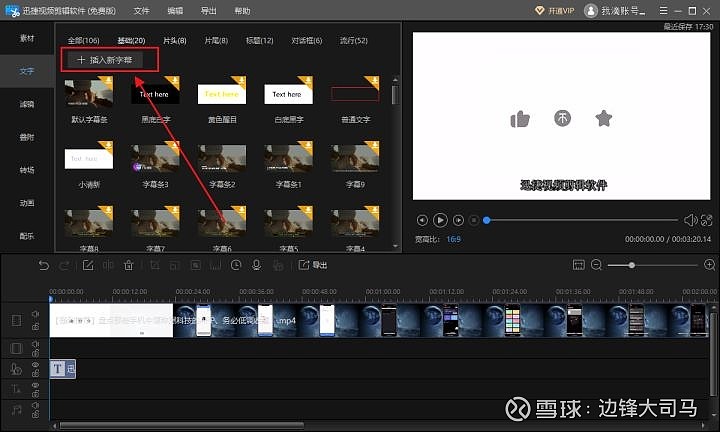Viewport: 720px width, 432px height.
Task: Stop preview playback
Action: tap(474, 220)
